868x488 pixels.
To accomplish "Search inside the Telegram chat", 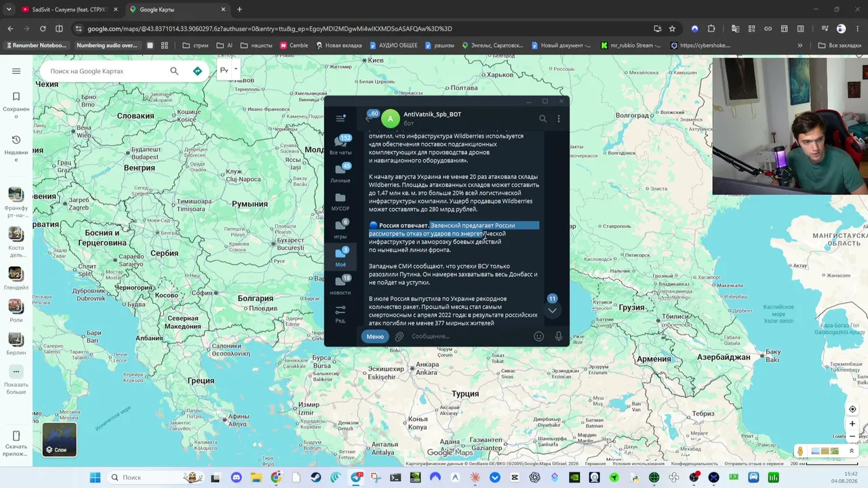I will [542, 119].
